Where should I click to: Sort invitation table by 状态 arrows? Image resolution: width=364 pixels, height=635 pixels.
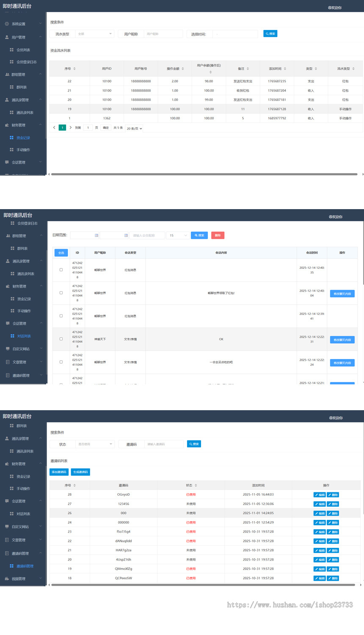tap(196, 486)
